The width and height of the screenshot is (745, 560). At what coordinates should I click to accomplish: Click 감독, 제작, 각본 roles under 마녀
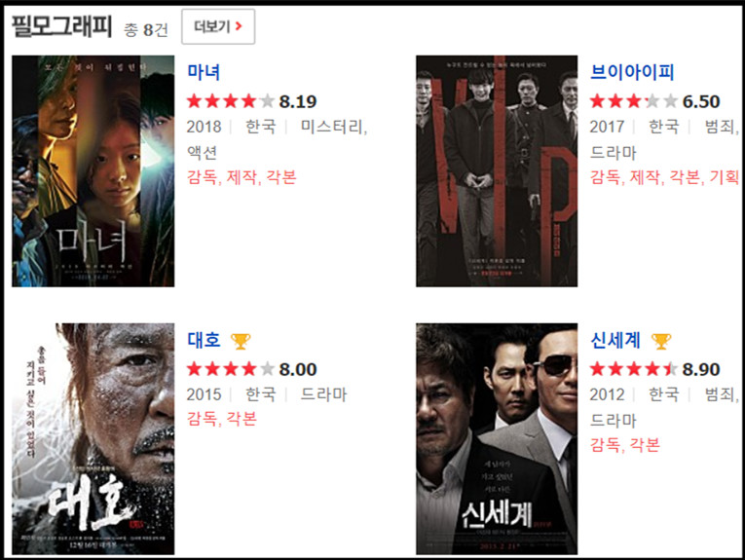coord(242,177)
